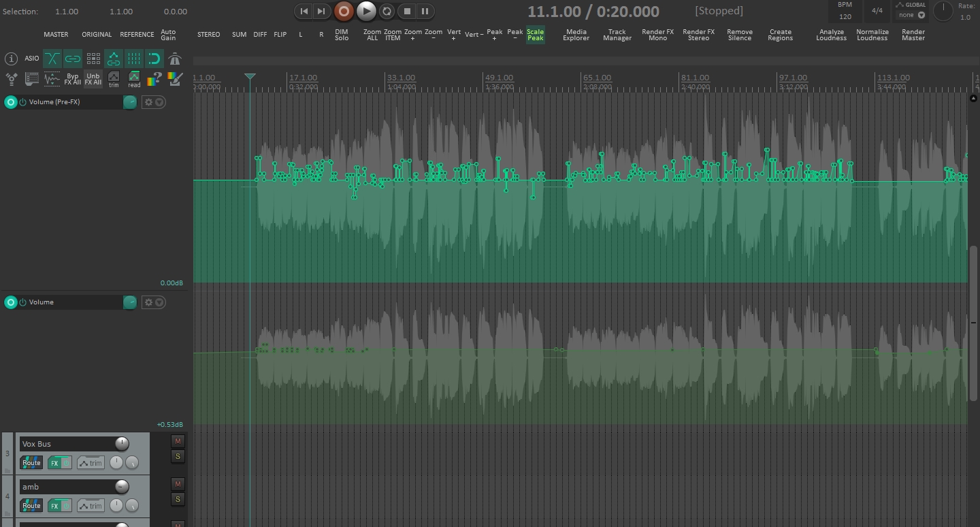Click the BPM 120 tempo field

click(x=845, y=11)
